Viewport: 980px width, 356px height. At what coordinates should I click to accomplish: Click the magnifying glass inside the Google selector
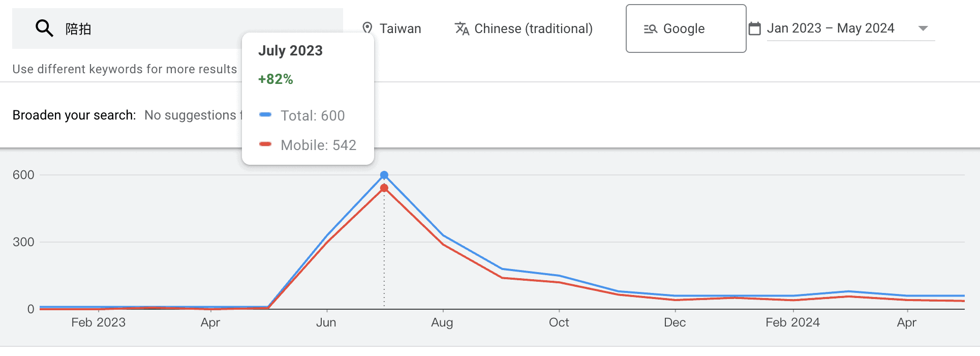click(x=651, y=29)
